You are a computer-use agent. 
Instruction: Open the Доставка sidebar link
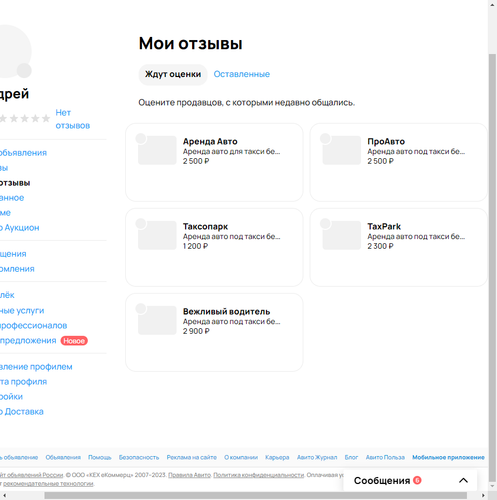[x=22, y=412]
